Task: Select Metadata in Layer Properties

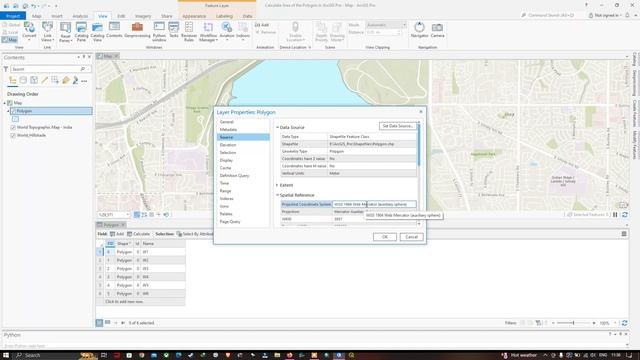Action: pos(243,129)
